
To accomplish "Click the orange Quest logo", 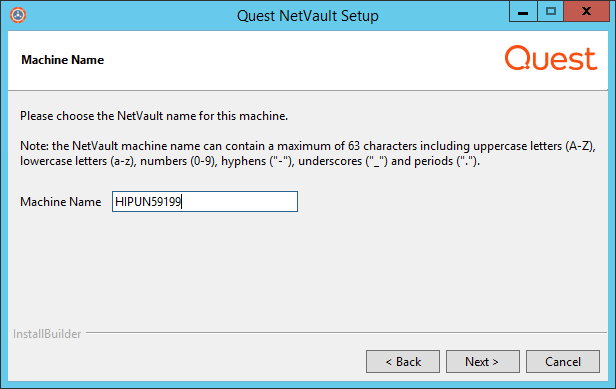I will tap(551, 58).
